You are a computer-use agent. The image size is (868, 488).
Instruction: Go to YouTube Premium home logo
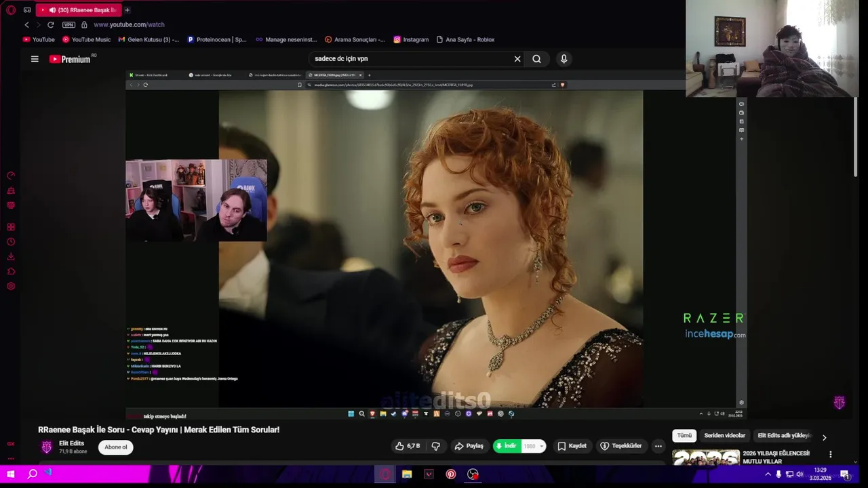tap(70, 59)
